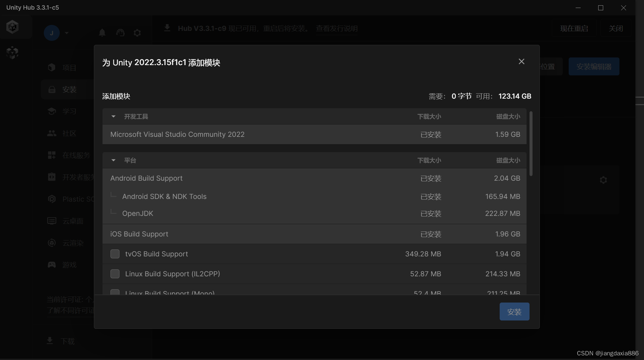Click the Hub update download icon
This screenshot has width=644, height=360.
coord(167,28)
